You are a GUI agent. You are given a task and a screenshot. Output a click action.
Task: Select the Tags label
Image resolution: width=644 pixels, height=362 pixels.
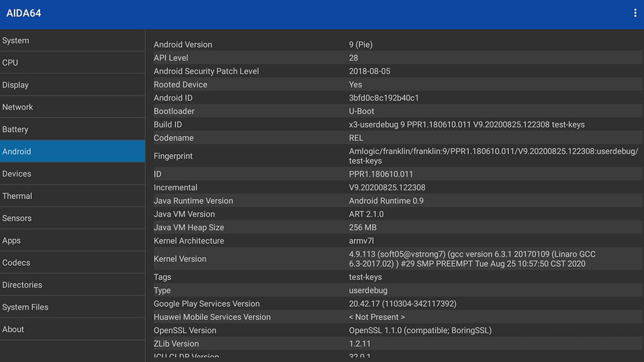coord(162,277)
